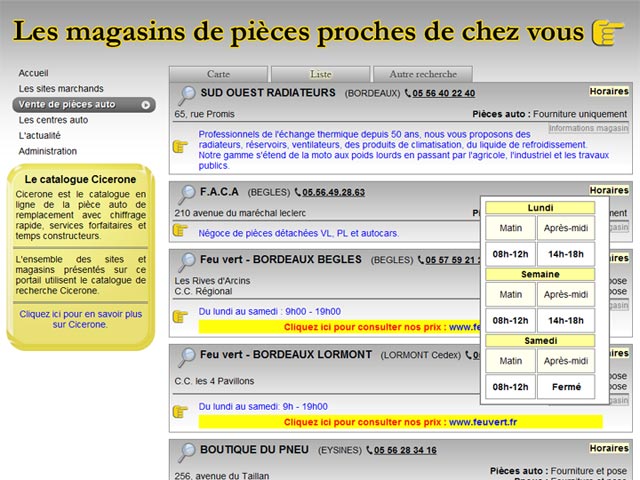Click the Lundi header in the hours popup

(540, 208)
